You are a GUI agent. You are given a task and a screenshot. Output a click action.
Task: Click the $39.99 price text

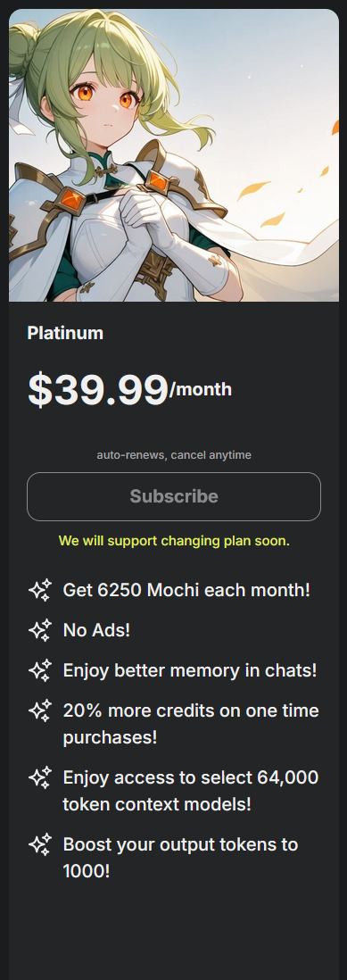tap(97, 389)
